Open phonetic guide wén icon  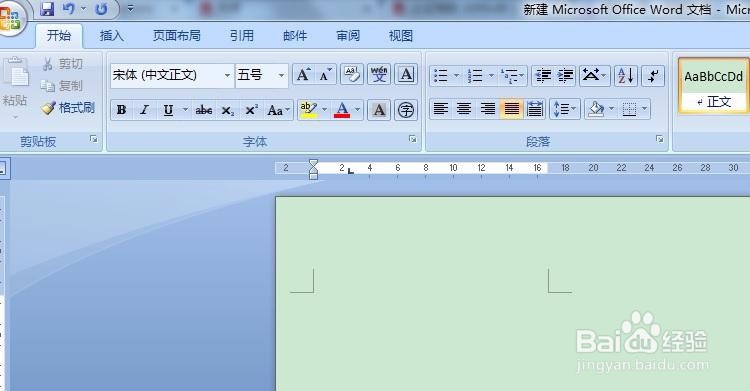[x=379, y=75]
